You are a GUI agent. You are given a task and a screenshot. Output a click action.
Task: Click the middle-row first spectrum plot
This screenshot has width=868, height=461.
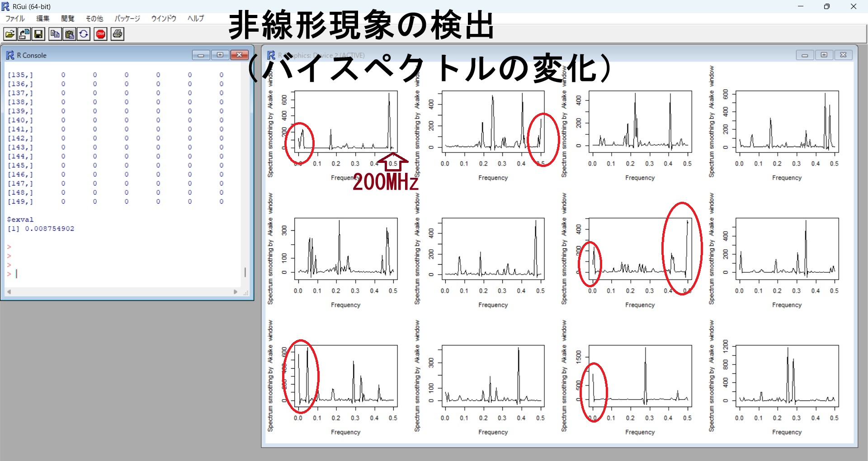[346, 248]
